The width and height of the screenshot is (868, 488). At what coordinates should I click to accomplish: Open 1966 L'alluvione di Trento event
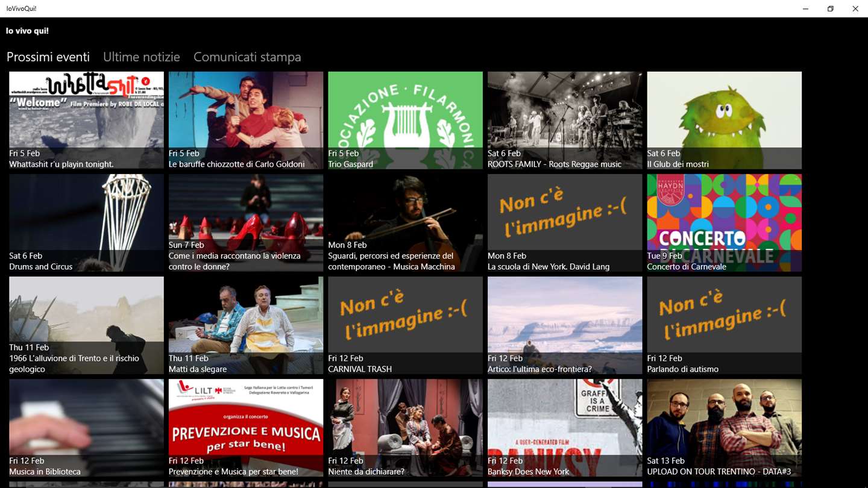[x=86, y=325]
